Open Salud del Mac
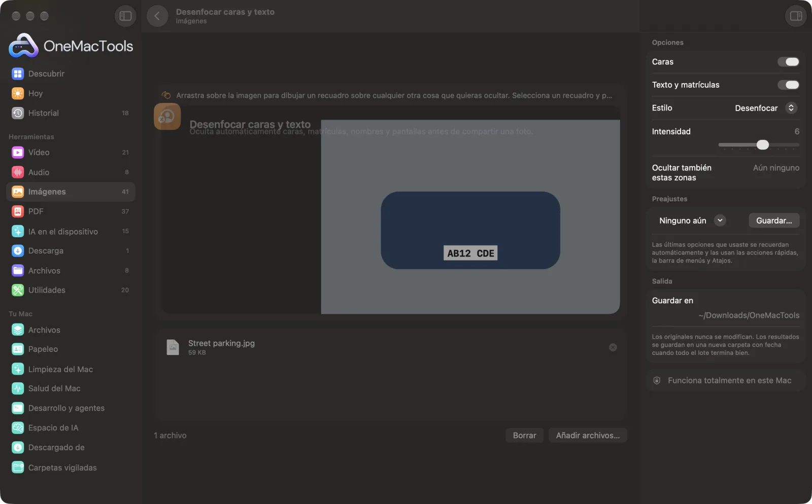 point(71,388)
